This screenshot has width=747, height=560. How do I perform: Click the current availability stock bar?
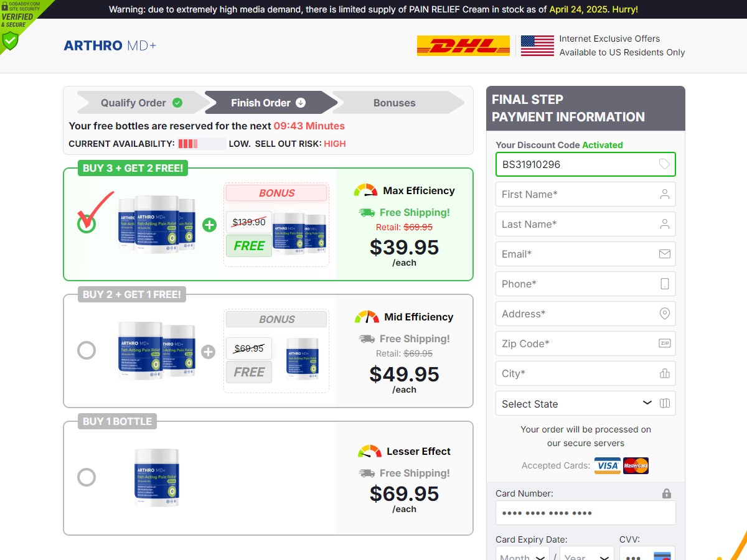click(x=202, y=144)
